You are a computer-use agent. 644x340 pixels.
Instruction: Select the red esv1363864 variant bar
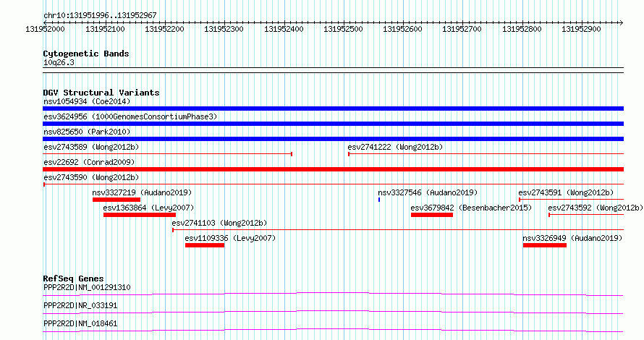click(140, 215)
